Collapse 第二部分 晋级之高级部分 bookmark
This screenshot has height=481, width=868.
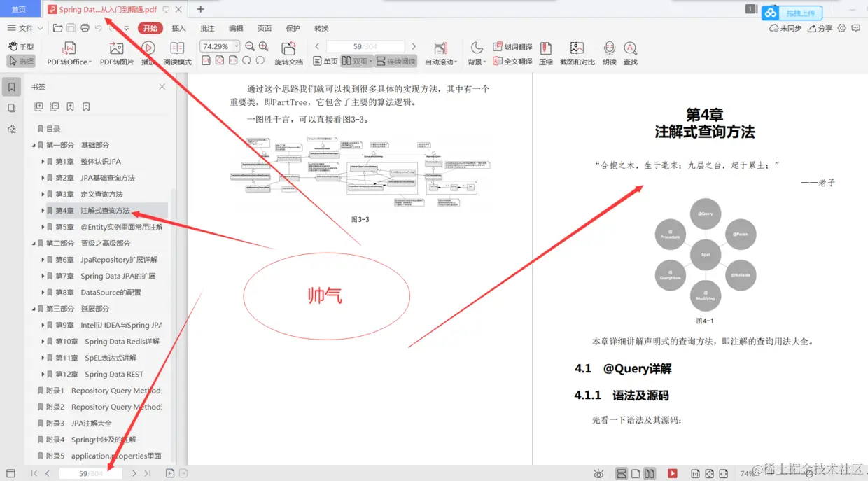(33, 243)
